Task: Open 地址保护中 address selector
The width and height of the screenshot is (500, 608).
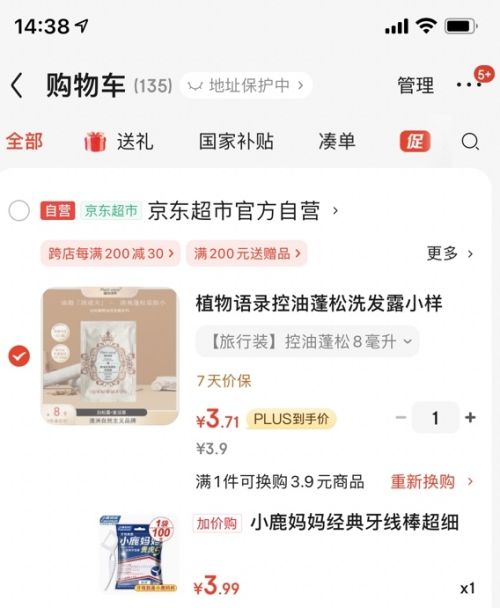Action: (246, 85)
